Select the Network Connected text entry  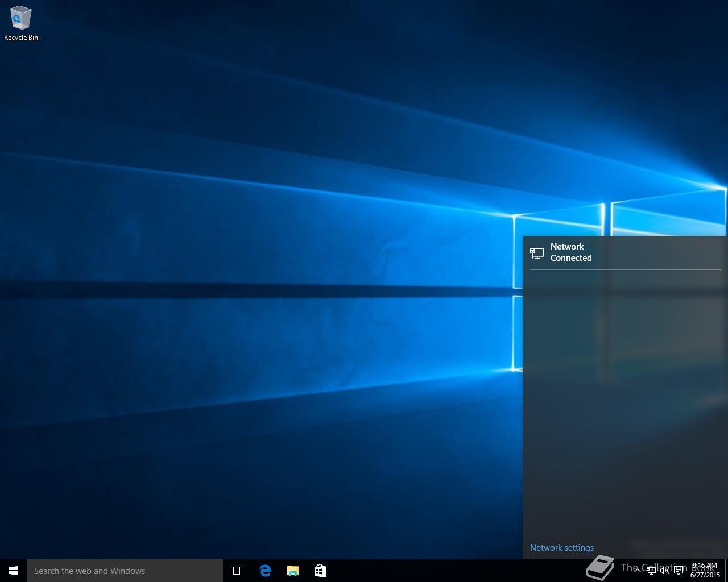tap(571, 252)
